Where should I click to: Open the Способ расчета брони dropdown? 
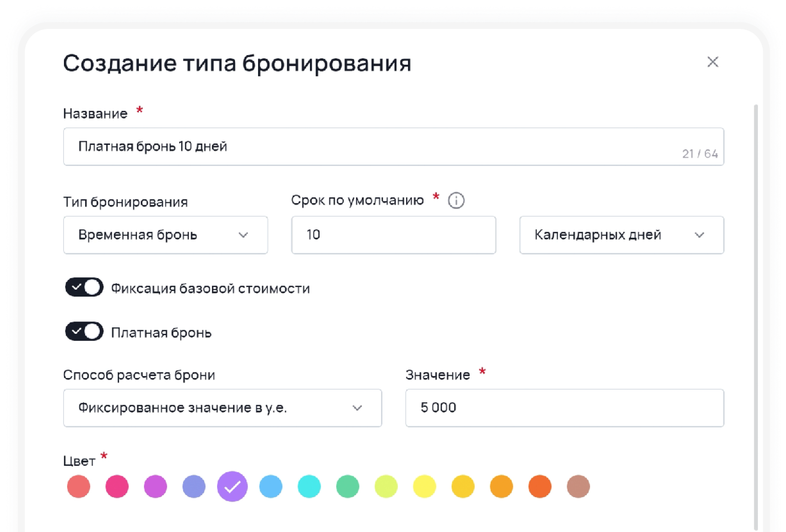pos(223,408)
